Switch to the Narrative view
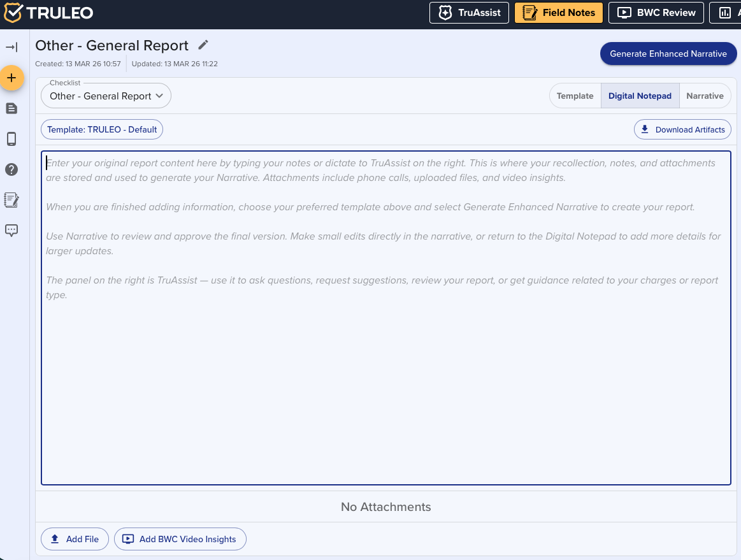 (x=705, y=96)
